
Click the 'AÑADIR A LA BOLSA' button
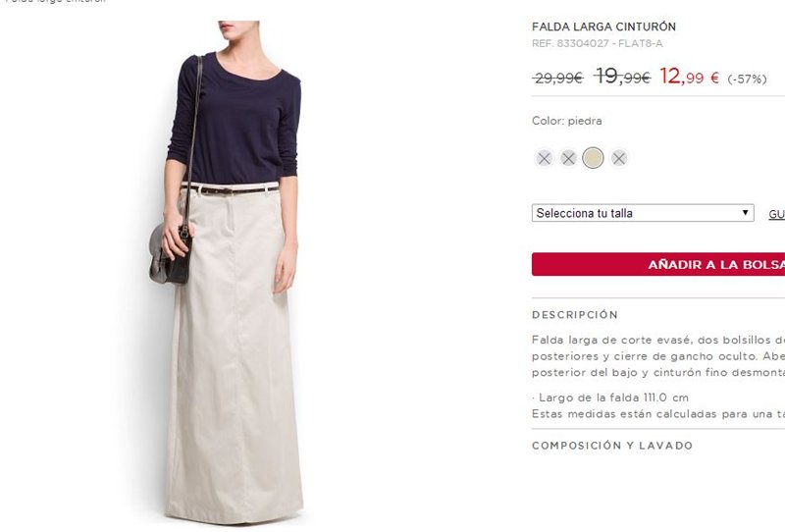(x=658, y=264)
